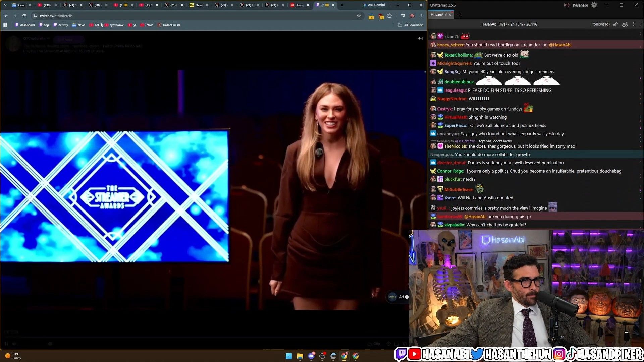This screenshot has height=362, width=644.
Task: Switch to the first Google browser tab
Action: point(22,5)
